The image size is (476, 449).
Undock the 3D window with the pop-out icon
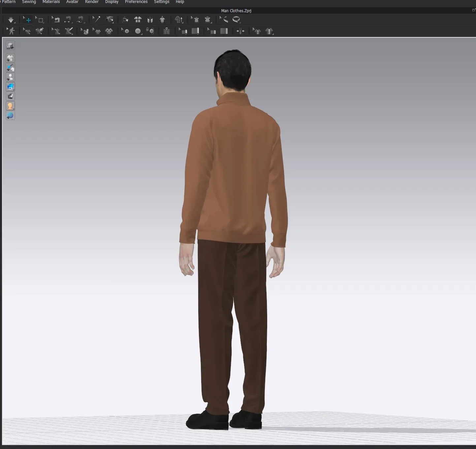pyautogui.click(x=474, y=10)
